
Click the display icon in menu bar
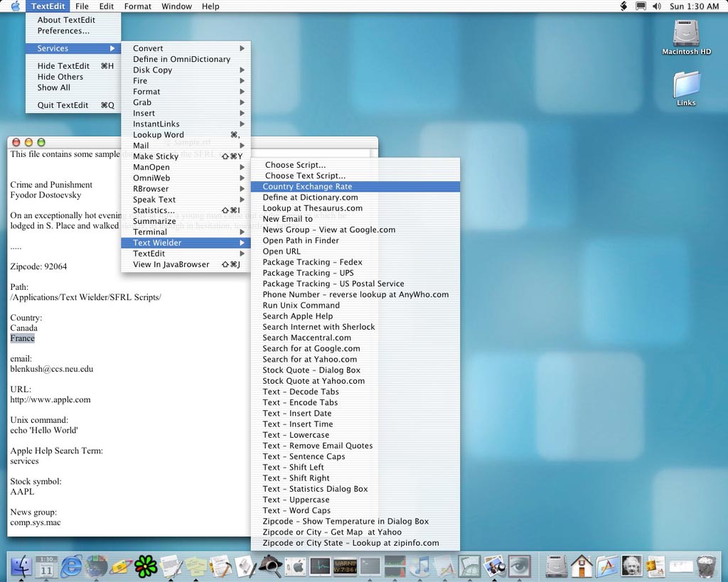(641, 6)
